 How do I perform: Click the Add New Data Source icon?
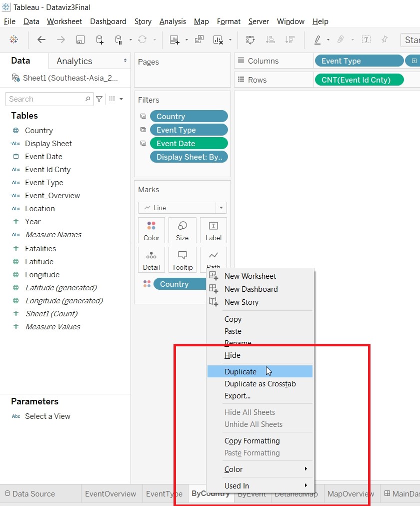(x=99, y=40)
